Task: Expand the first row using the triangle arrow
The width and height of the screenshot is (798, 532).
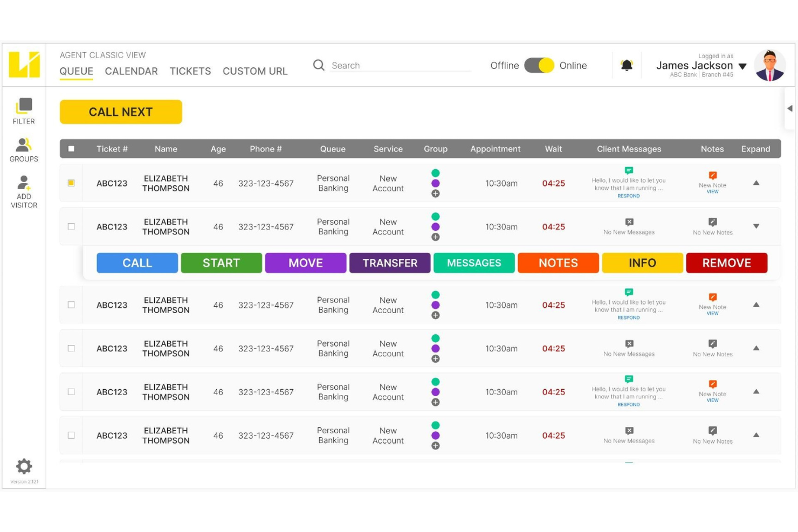Action: click(756, 183)
